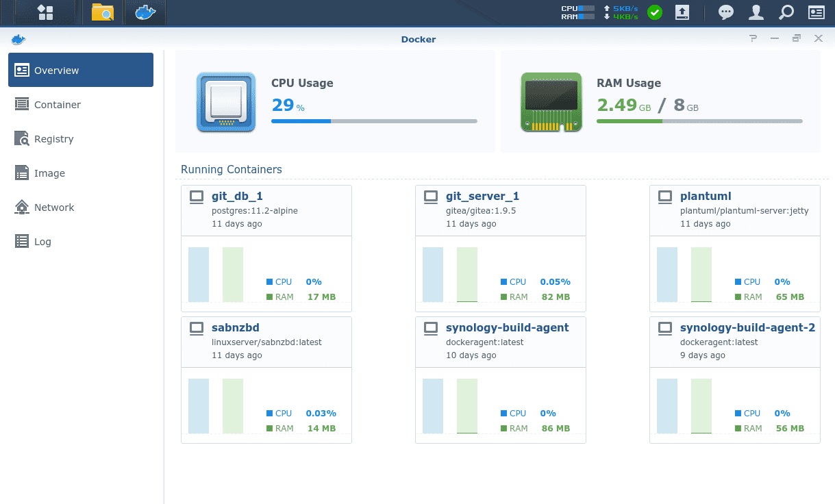Open the widgets panel icon
This screenshot has width=835, height=504.
[816, 12]
